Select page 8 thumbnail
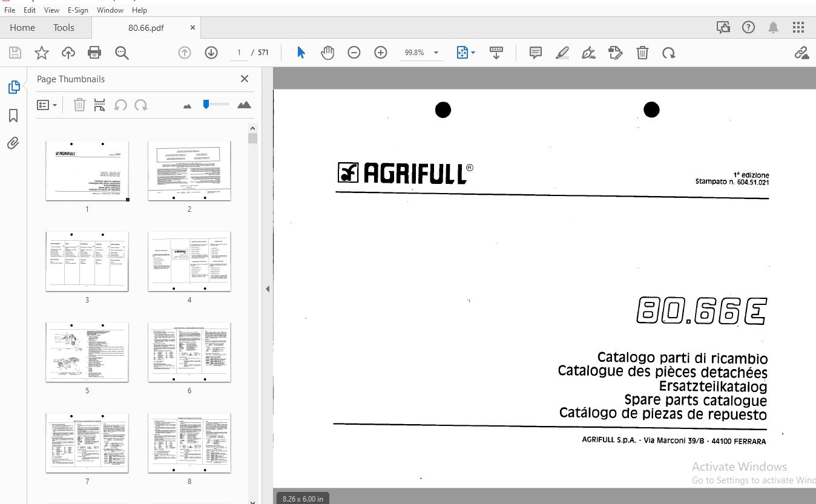The height and width of the screenshot is (504, 816). tap(189, 443)
